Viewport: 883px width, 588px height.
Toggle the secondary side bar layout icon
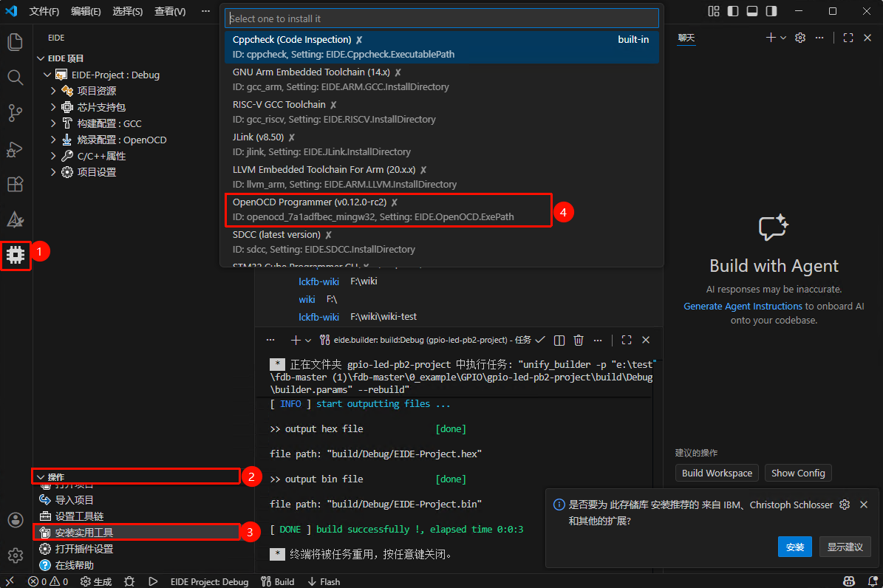click(771, 11)
